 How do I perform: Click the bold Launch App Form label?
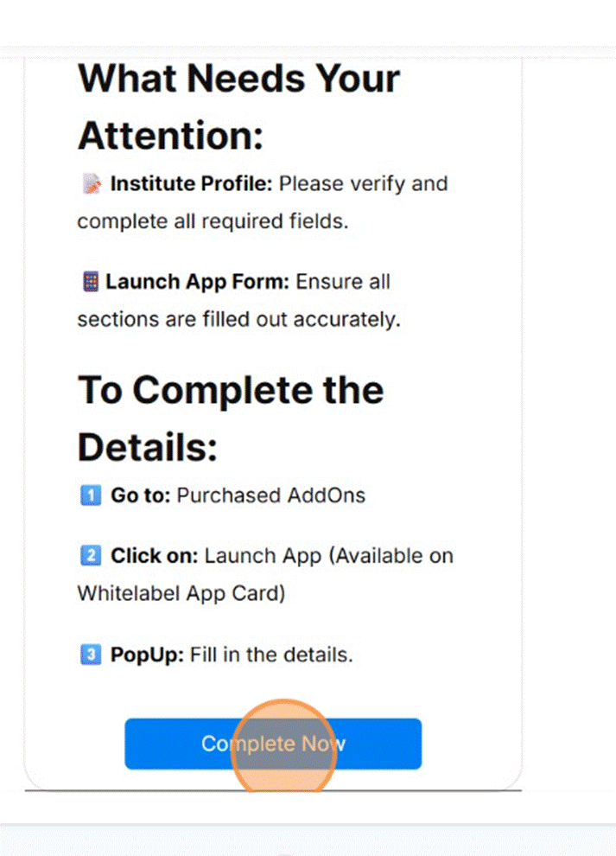[x=200, y=282]
